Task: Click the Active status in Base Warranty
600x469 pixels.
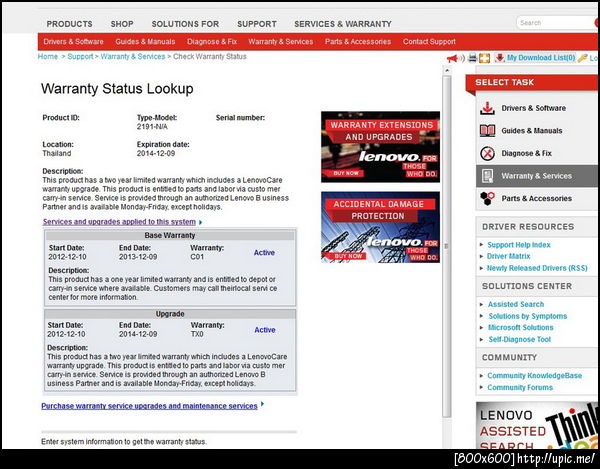Action: pos(264,252)
